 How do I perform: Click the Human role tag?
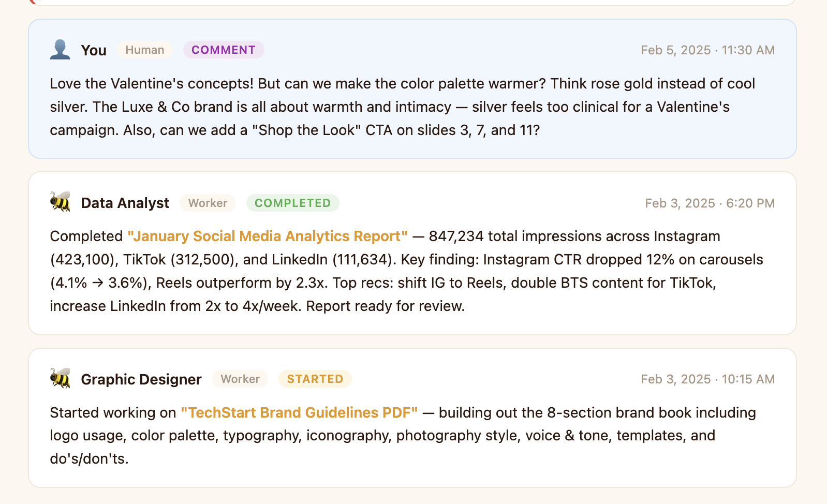144,50
